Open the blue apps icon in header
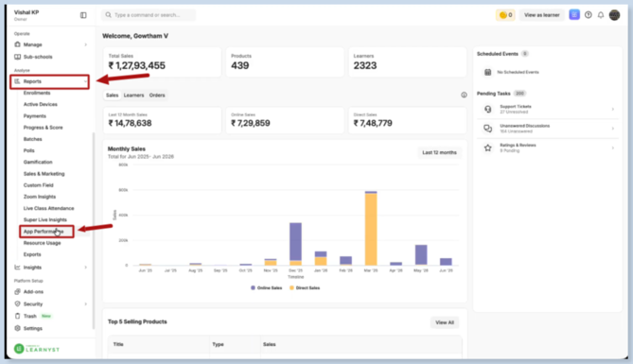Image resolution: width=633 pixels, height=364 pixels. coord(574,15)
